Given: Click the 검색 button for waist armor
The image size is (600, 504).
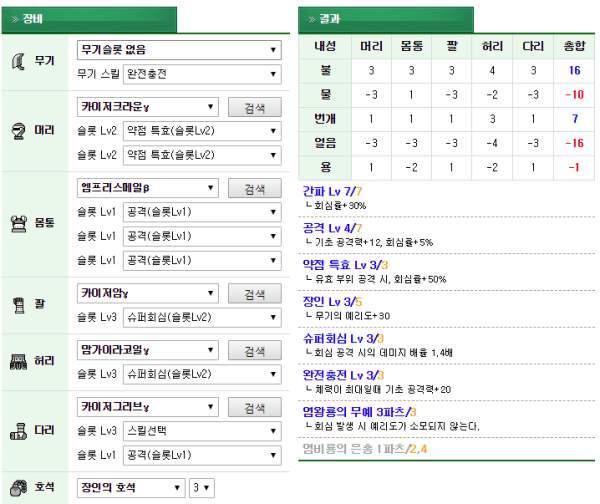Looking at the screenshot, I should click(255, 351).
